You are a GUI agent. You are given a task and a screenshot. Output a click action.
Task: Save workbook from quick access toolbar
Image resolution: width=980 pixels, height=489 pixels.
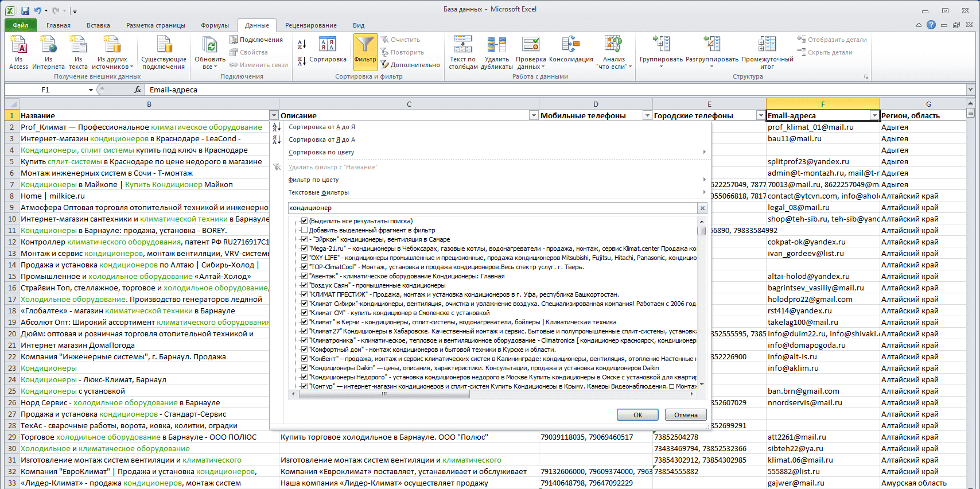point(25,10)
